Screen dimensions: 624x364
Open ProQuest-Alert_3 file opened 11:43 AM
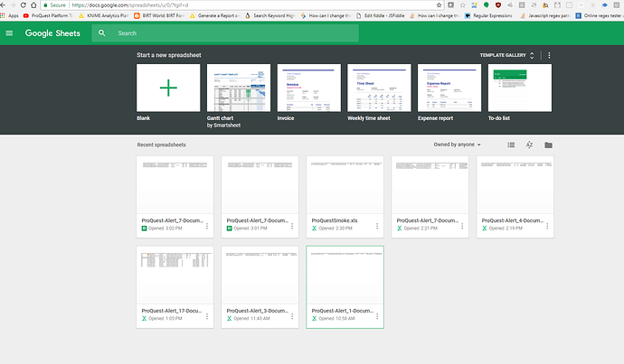260,287
